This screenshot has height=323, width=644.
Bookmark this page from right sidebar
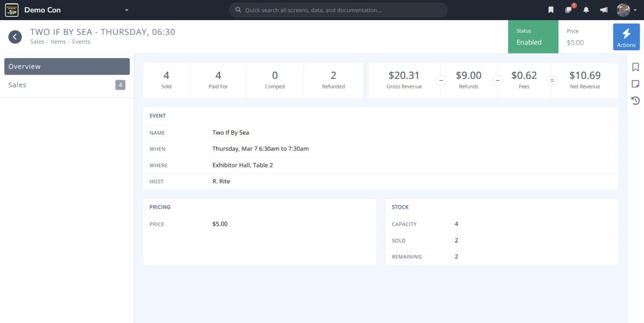coord(636,67)
